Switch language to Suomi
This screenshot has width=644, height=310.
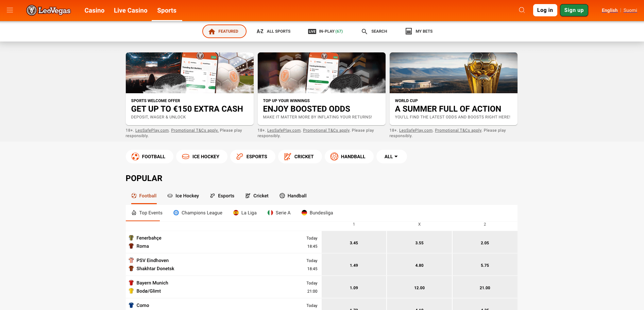click(630, 10)
